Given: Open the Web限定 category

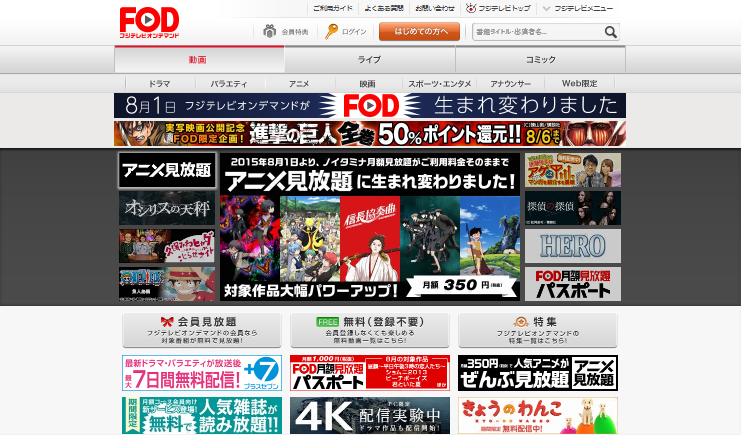Looking at the screenshot, I should 579,84.
